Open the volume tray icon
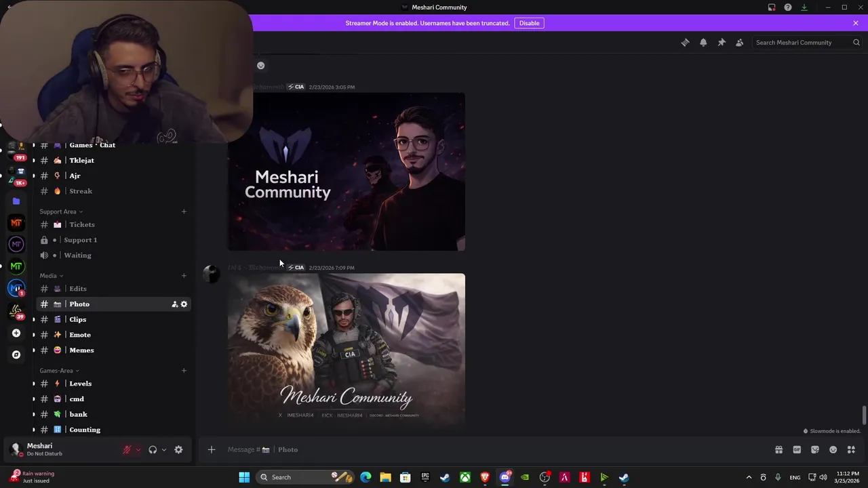Screen dimensions: 868x488 point(823,477)
